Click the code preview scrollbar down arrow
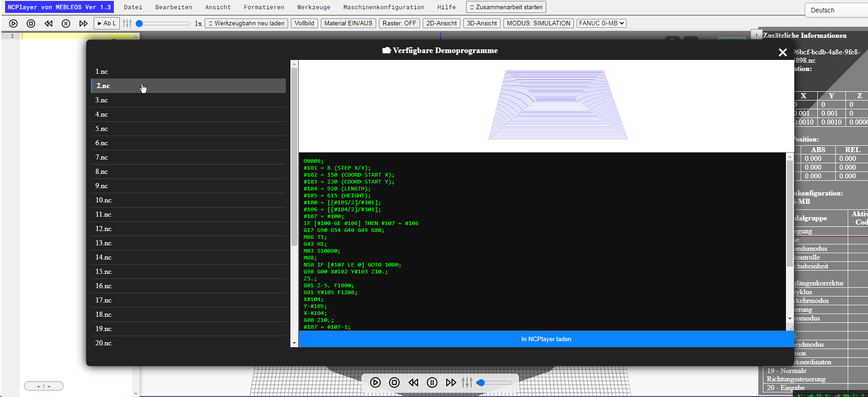868x397 pixels. click(790, 319)
